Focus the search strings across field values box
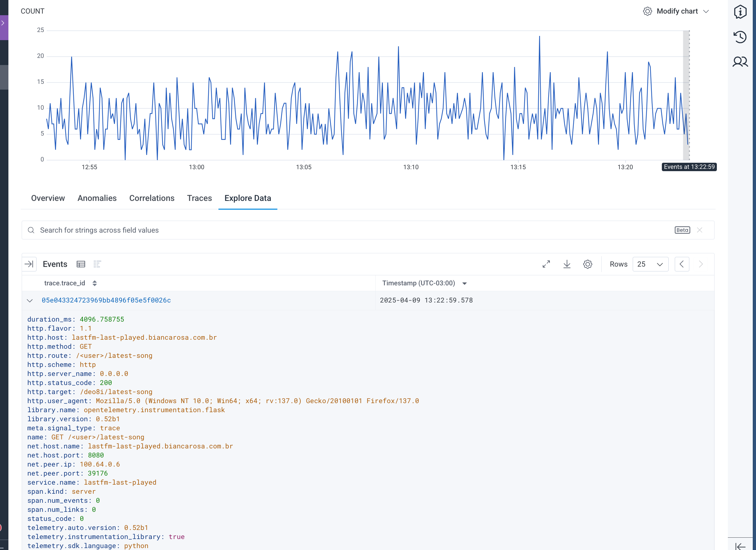The width and height of the screenshot is (756, 550). [x=368, y=230]
